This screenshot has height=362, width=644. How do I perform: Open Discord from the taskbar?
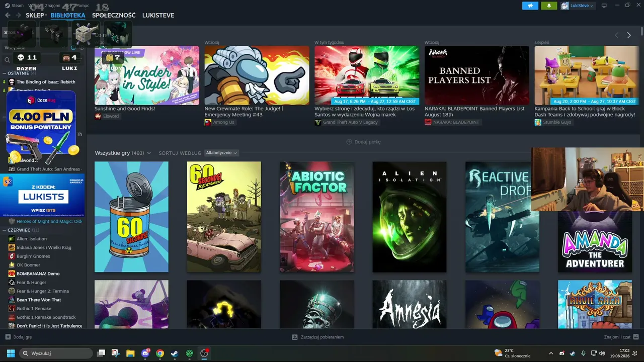(x=145, y=353)
